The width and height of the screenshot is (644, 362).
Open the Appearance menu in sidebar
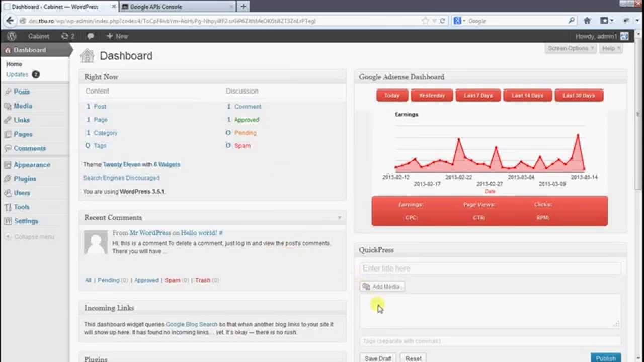tap(32, 164)
